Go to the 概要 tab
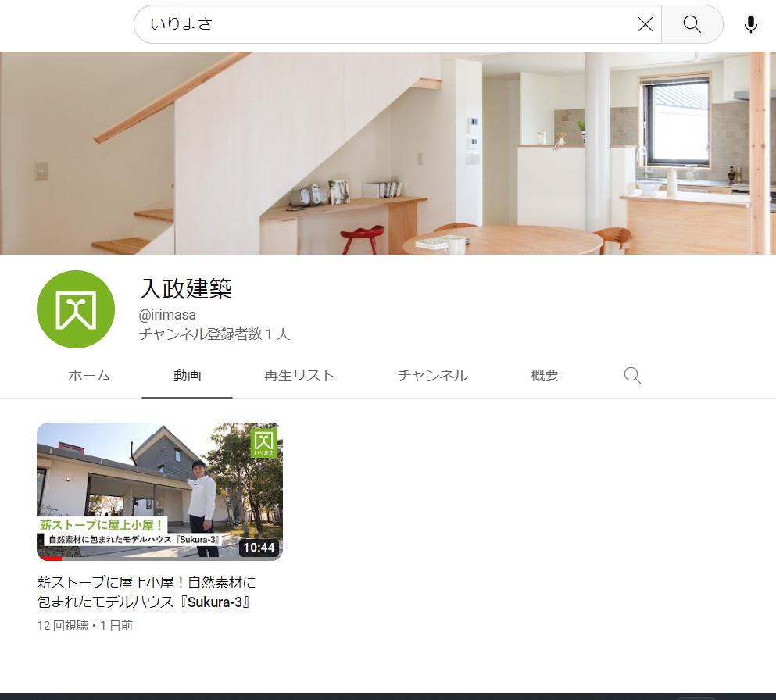 545,376
